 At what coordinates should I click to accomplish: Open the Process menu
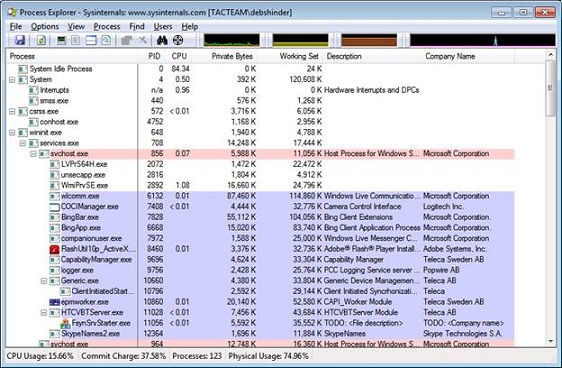107,27
